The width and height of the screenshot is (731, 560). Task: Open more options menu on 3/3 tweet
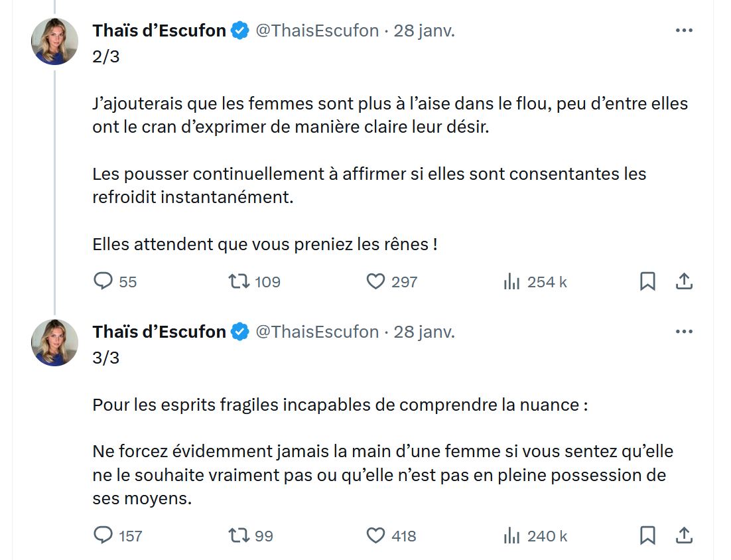(684, 332)
